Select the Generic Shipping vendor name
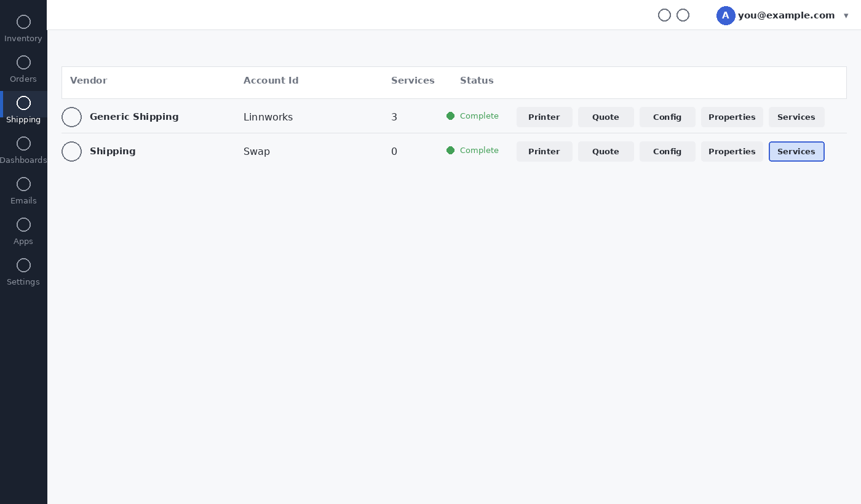The height and width of the screenshot is (504, 861). point(134,117)
